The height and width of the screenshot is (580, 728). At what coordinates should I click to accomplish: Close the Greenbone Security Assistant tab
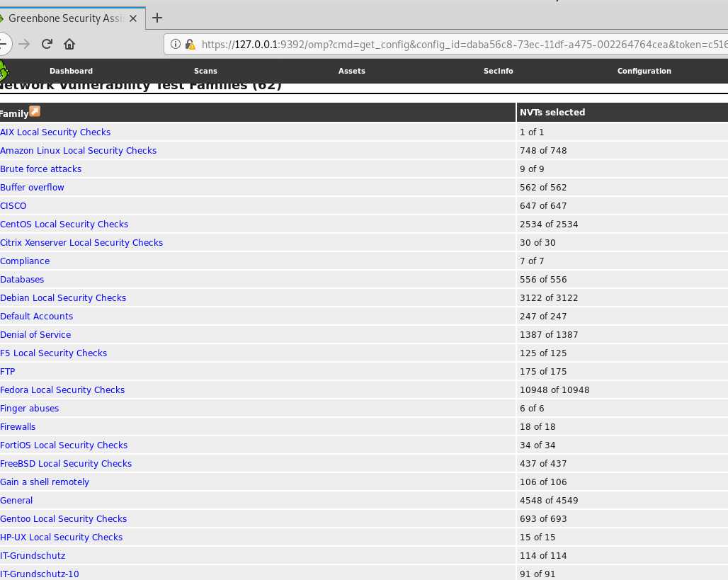pos(133,18)
